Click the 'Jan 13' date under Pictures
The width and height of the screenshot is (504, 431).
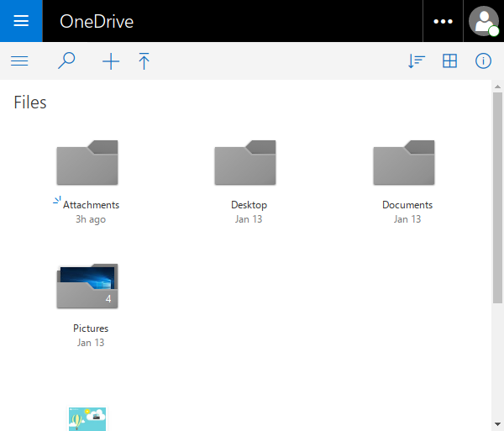point(91,343)
